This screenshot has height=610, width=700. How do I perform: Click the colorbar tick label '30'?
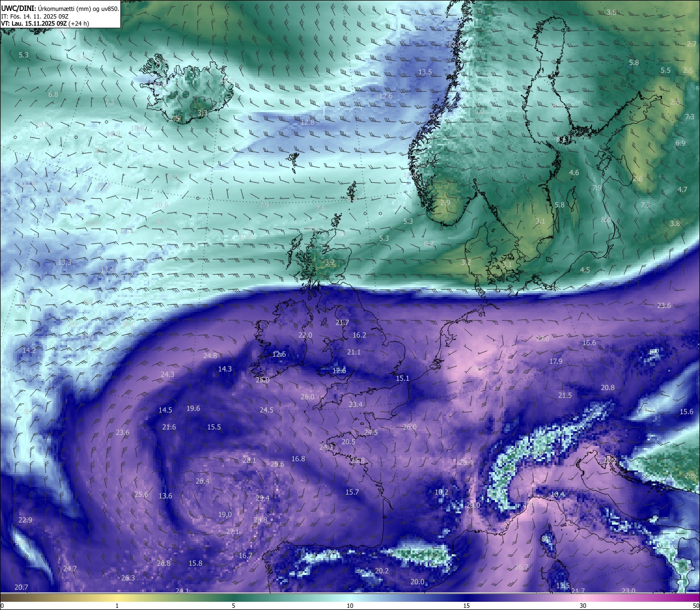point(583,606)
